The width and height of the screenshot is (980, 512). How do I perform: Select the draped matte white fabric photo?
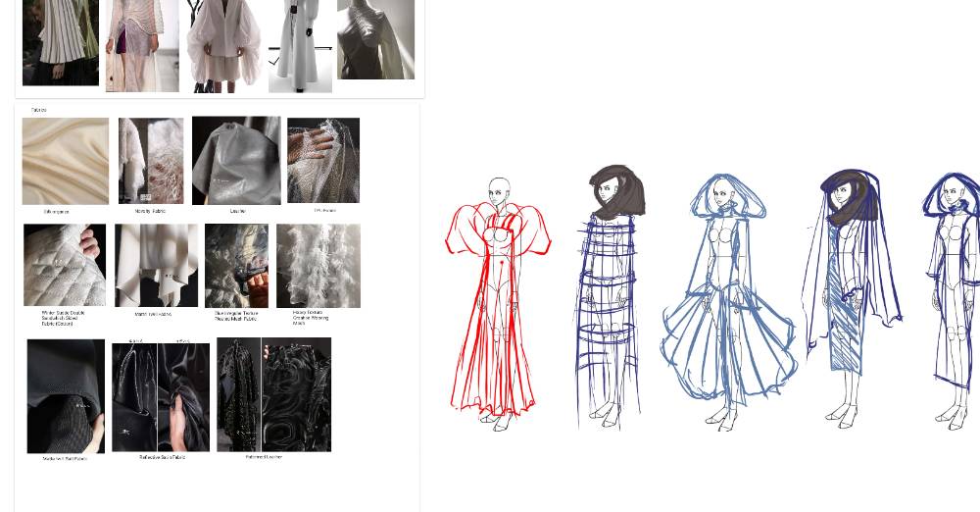[x=156, y=266]
